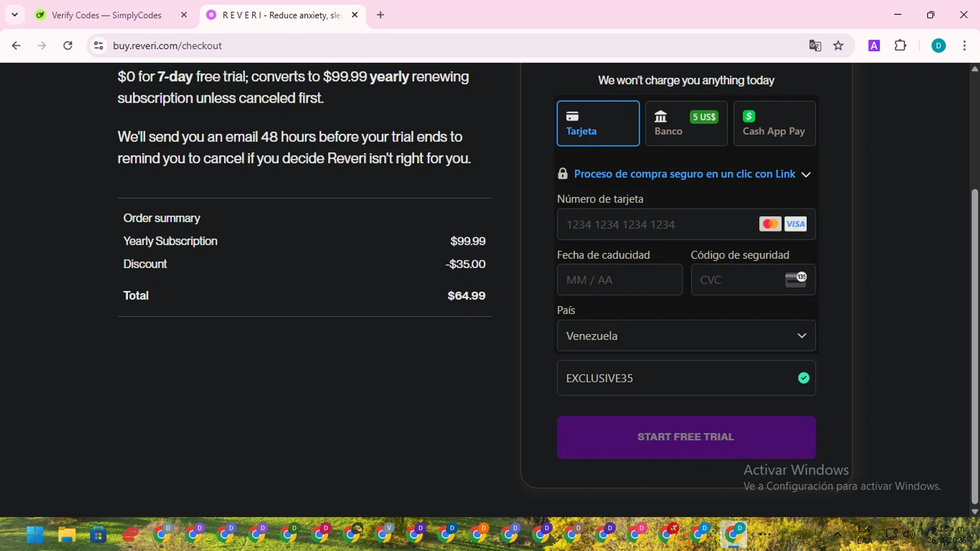The image size is (980, 551).
Task: Focus the MM / AA expiry field
Action: (619, 280)
